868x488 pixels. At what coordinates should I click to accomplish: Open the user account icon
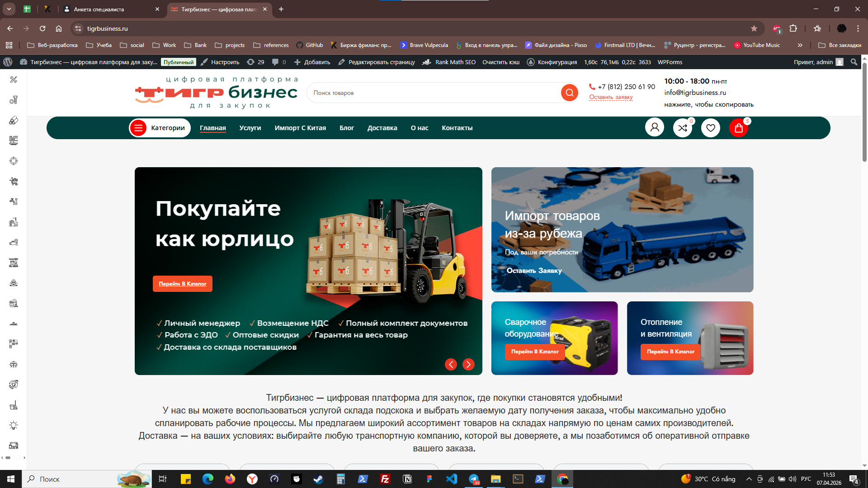pyautogui.click(x=654, y=128)
